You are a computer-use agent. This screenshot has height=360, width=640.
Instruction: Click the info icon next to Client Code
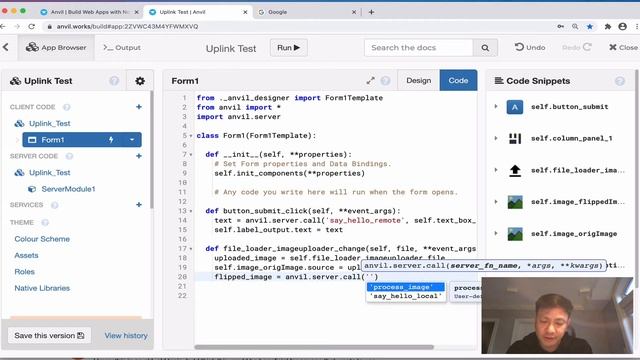coord(66,107)
